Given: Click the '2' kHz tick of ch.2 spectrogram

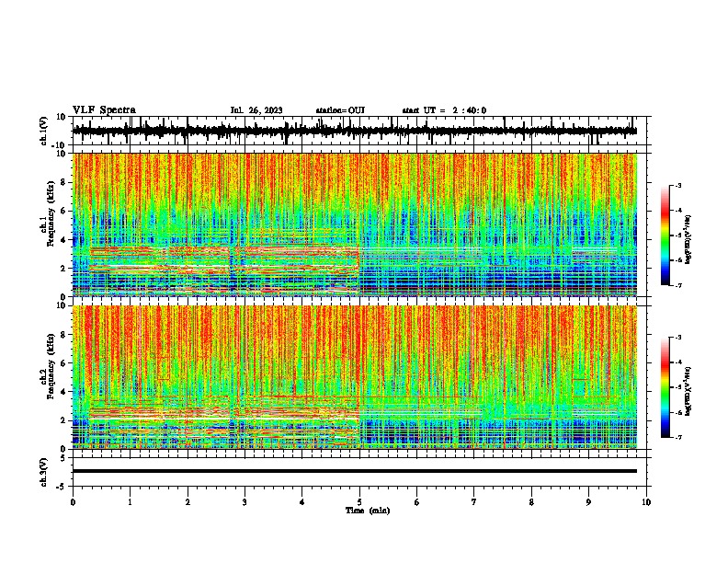Looking at the screenshot, I should click(x=63, y=420).
